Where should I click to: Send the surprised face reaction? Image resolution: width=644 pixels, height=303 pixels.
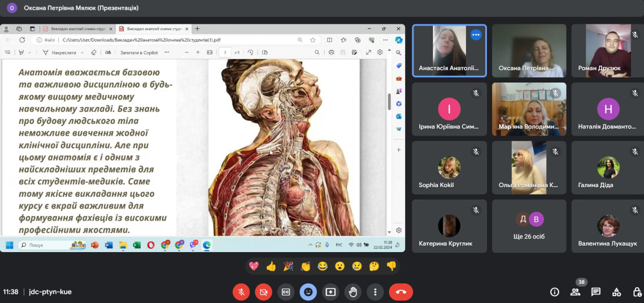tap(340, 266)
